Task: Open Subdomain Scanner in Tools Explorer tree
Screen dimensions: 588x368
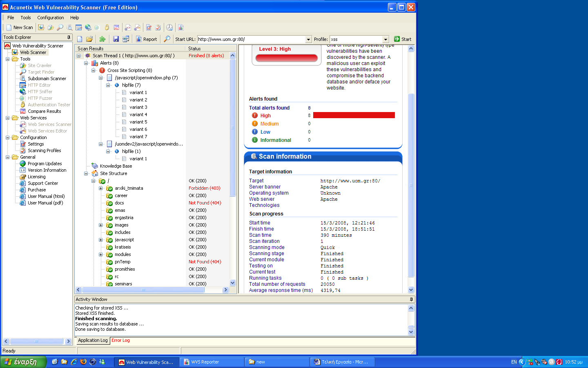Action: tap(47, 79)
